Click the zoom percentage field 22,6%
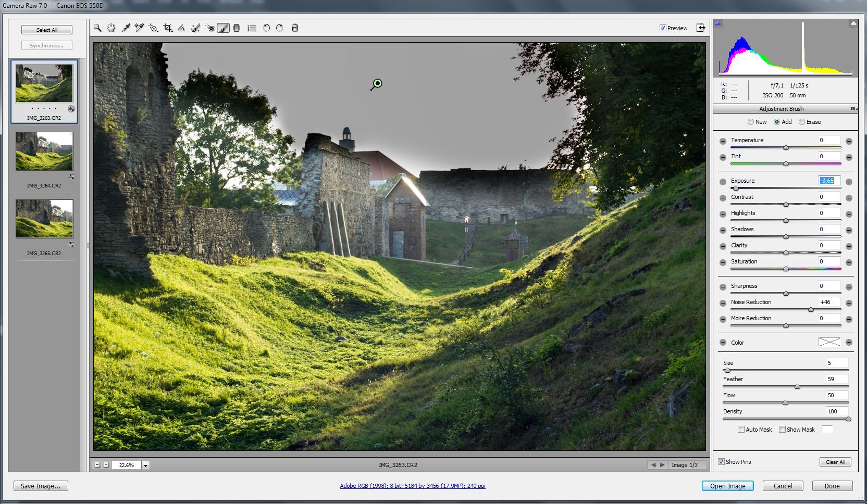Screen dimensions: 867x504 126,465
